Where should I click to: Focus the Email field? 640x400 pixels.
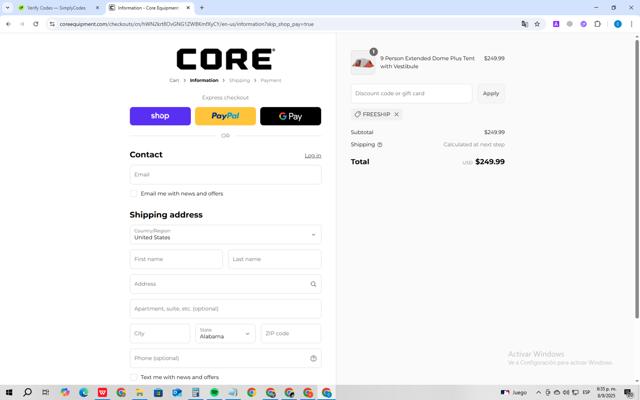pos(225,175)
